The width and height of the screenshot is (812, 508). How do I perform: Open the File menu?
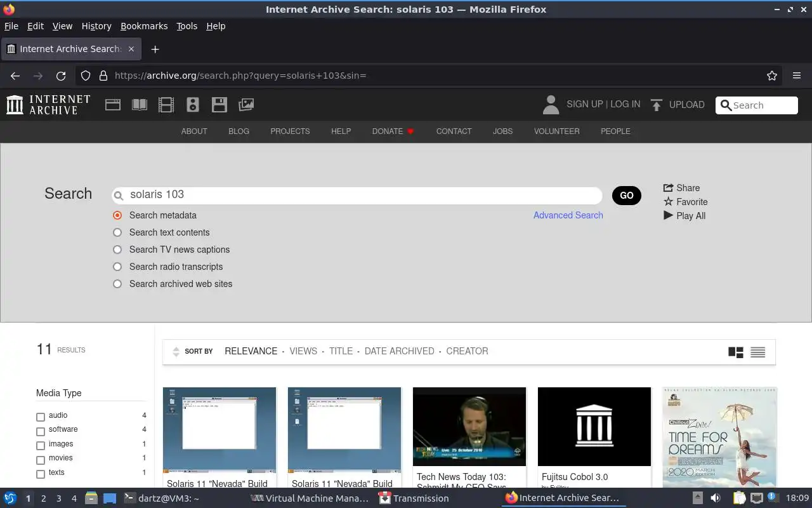click(x=11, y=26)
